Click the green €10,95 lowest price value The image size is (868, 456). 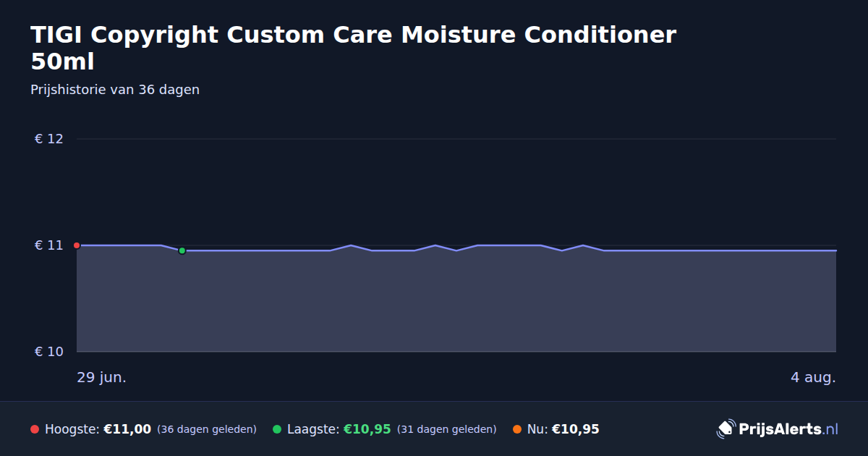point(367,429)
